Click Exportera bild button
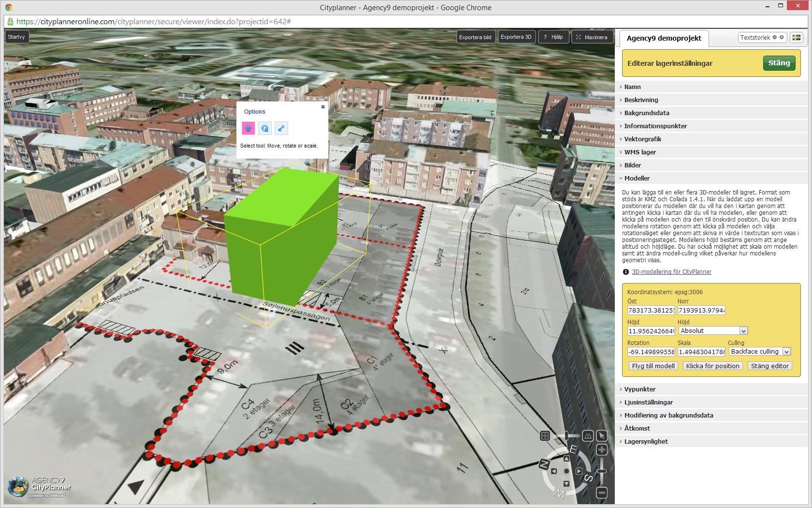Screen dimensions: 812x508 coord(475,37)
